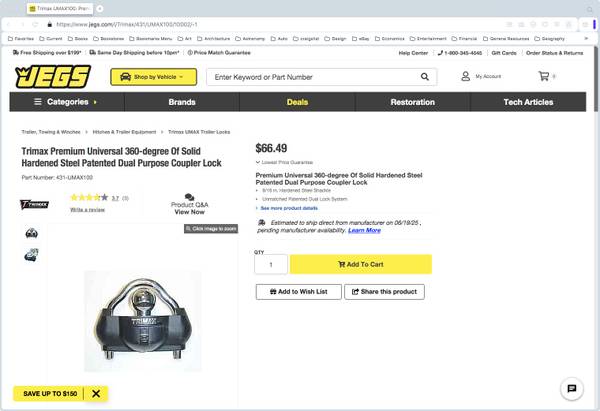Open the shopping cart icon

[544, 77]
